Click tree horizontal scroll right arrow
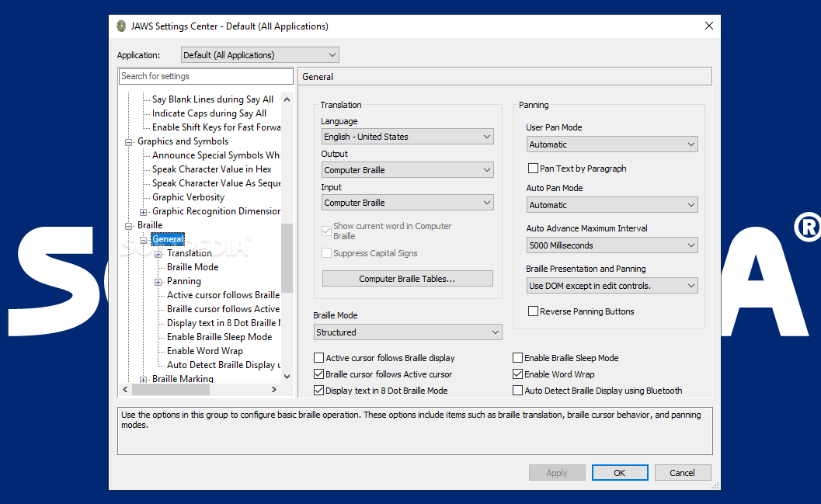This screenshot has width=821, height=504. click(274, 389)
